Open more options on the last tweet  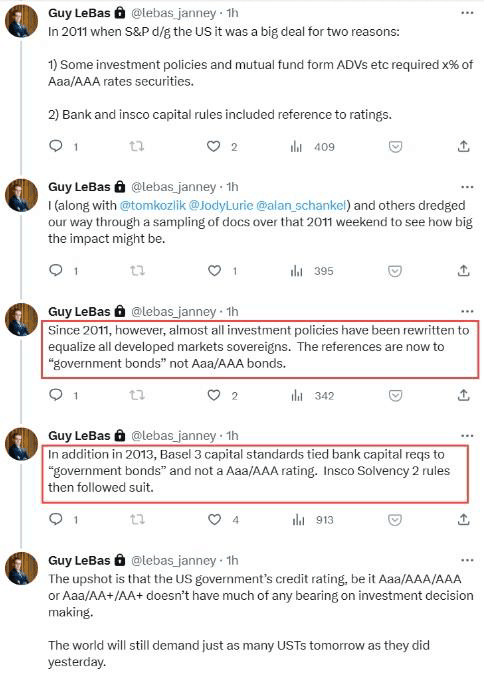467,560
